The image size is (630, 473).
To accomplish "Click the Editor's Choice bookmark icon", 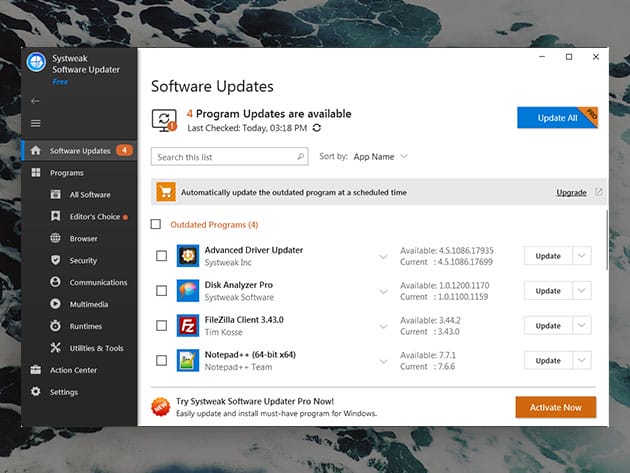I will click(55, 216).
